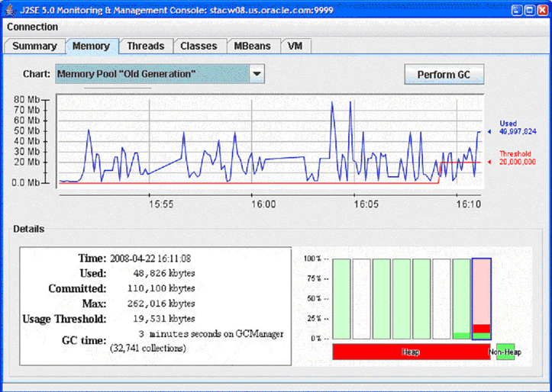Go to the MBeans tab
The height and width of the screenshot is (392, 552).
tap(253, 46)
